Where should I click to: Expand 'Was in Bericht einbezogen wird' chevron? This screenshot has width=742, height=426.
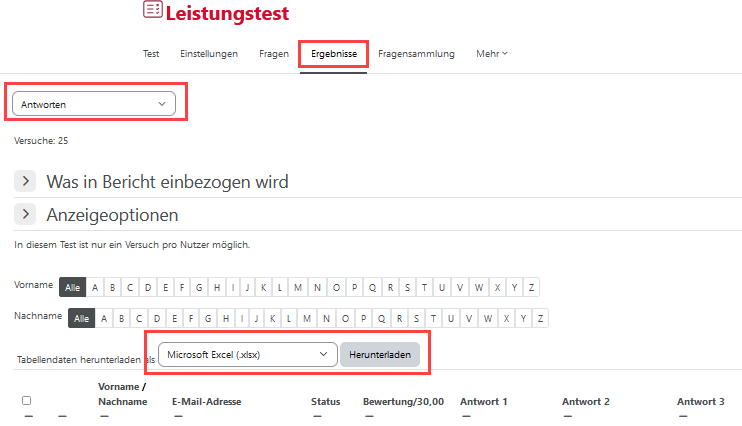[25, 181]
